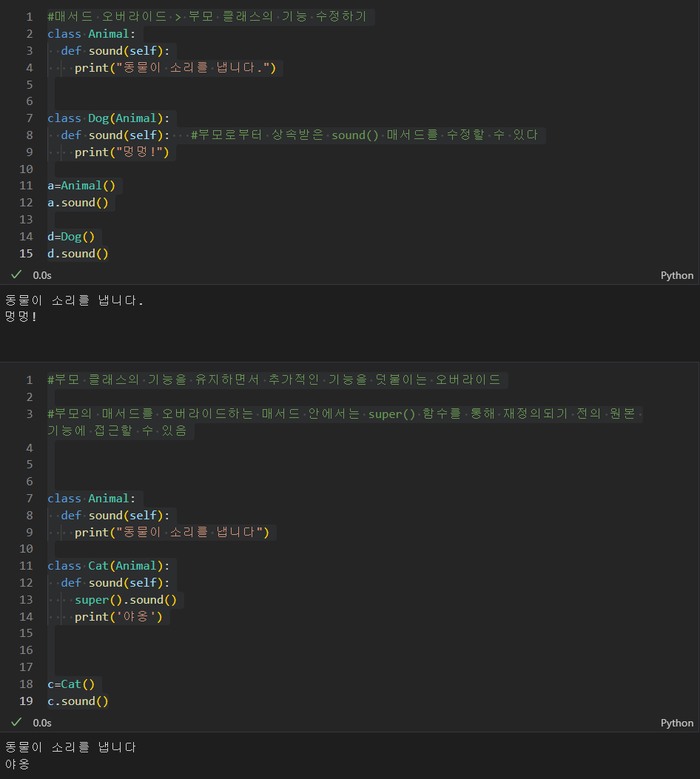Click the 0.0s execution time of first cell
Image resolution: width=700 pixels, height=779 pixels.
coord(42,275)
